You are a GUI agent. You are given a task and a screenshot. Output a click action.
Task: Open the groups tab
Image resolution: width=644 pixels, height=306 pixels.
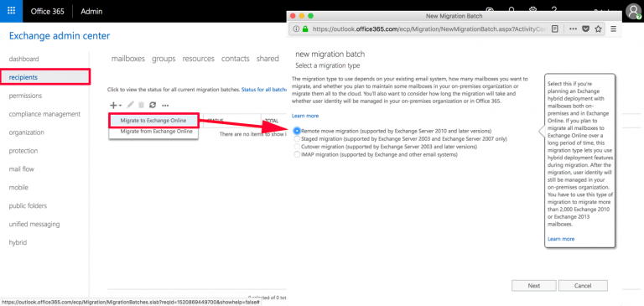[164, 59]
